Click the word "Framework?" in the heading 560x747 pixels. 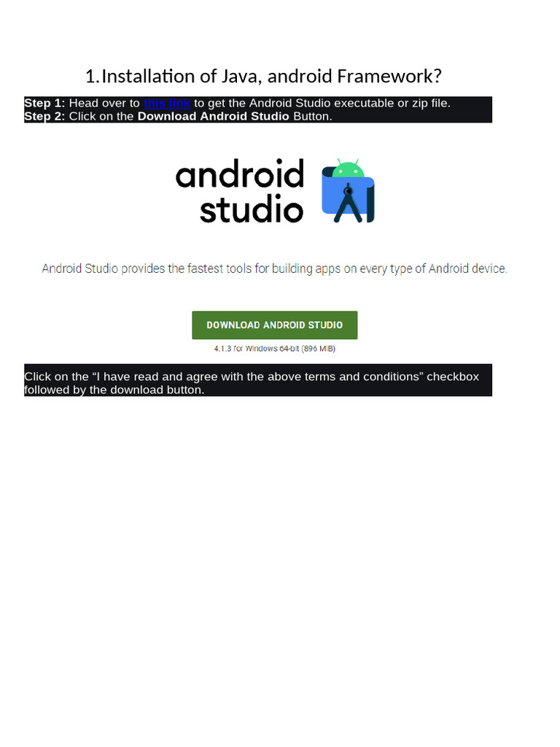click(x=389, y=76)
